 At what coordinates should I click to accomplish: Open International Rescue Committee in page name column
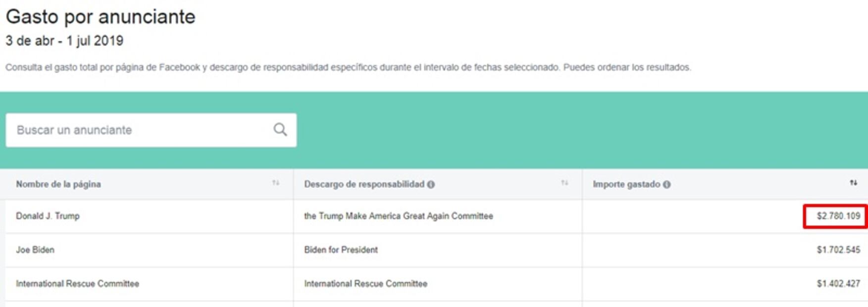(77, 284)
